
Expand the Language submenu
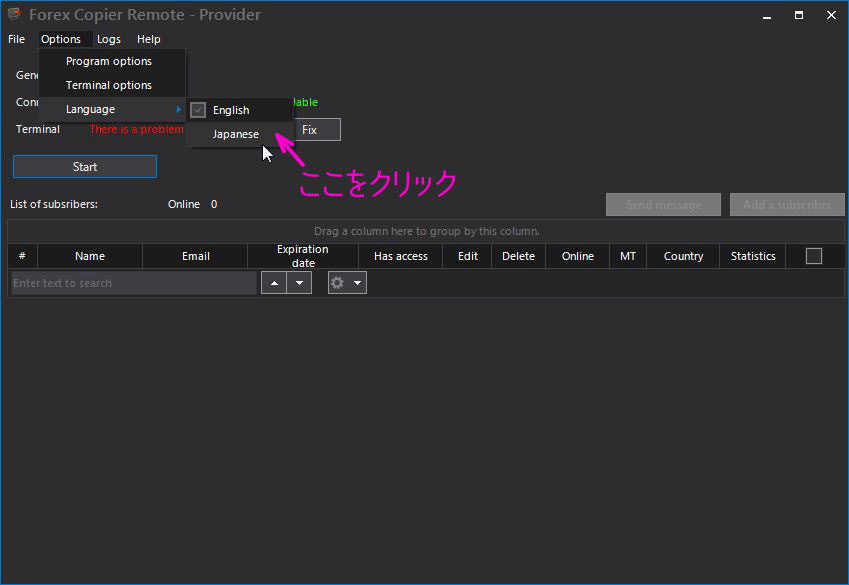[92, 108]
